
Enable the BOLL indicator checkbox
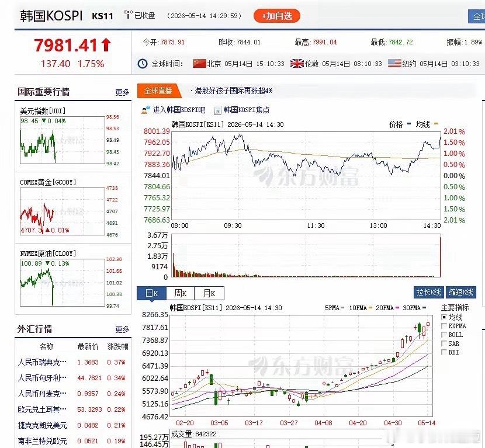[x=444, y=335]
